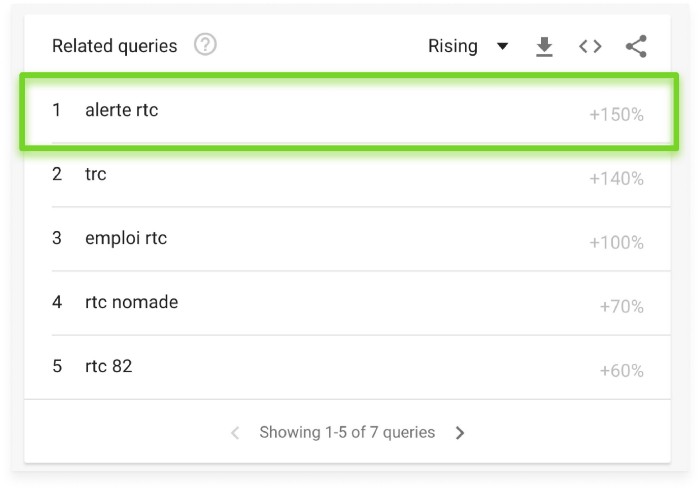Open the Rising sort dropdown label
700x490 pixels.
click(x=453, y=46)
